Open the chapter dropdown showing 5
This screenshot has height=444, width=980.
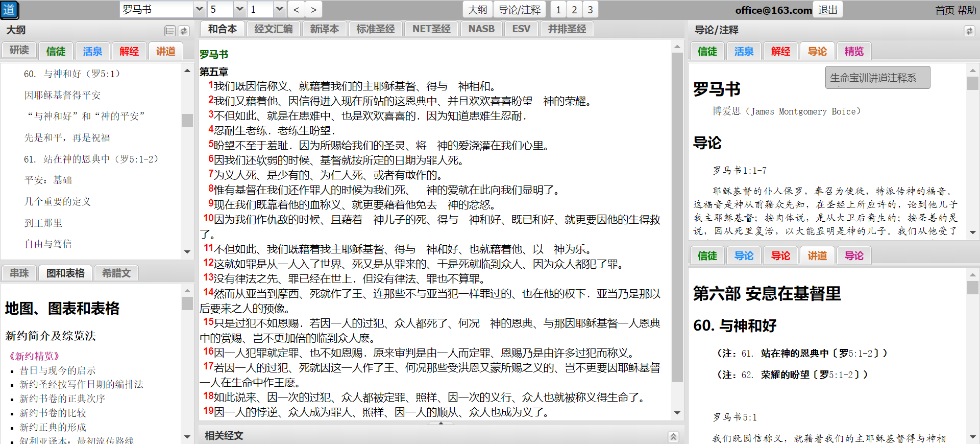coord(239,10)
